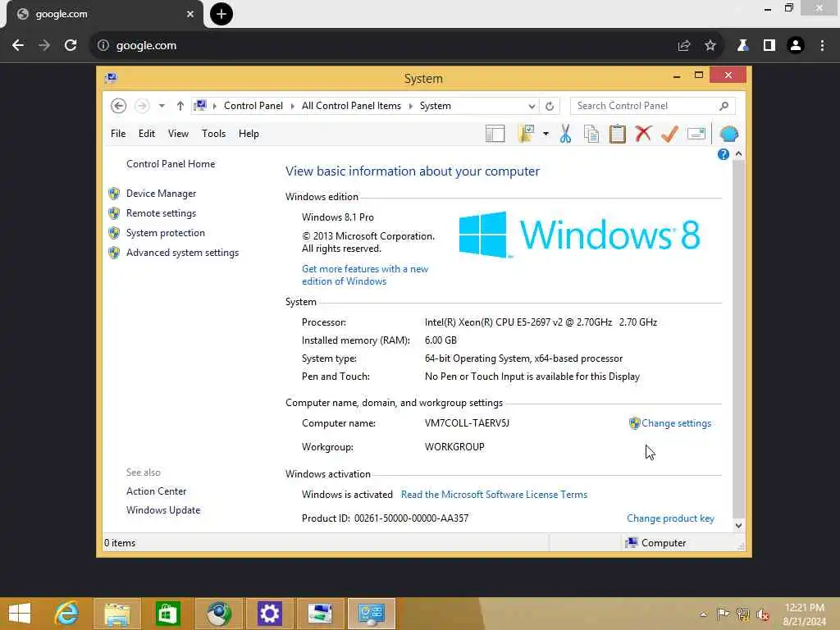Click Get more features with a new edition link
840x630 pixels.
point(365,275)
